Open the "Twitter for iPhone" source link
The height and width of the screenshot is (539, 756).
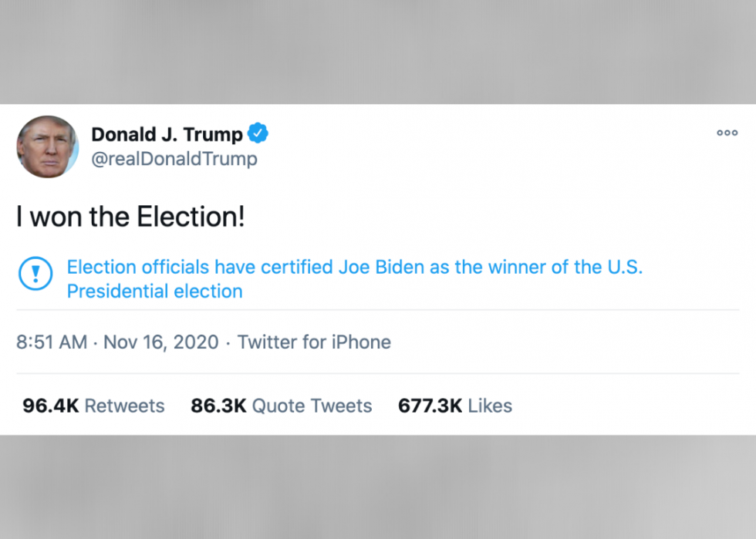tap(314, 342)
